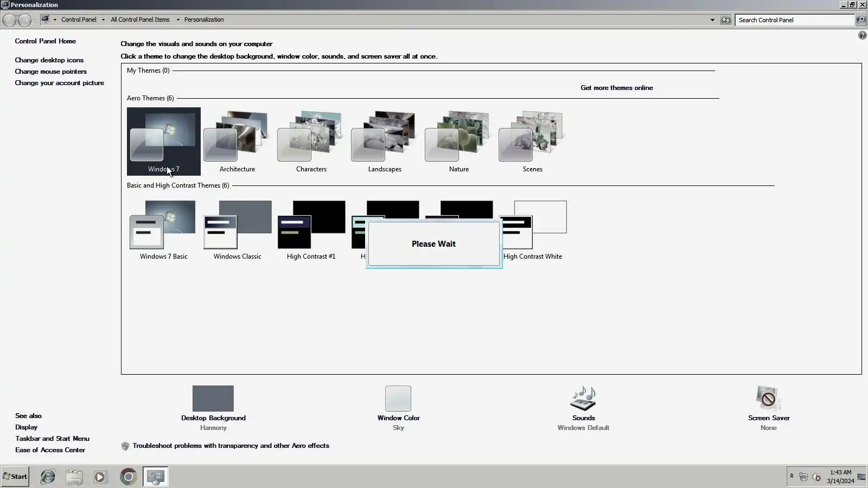Image resolution: width=868 pixels, height=488 pixels.
Task: Expand the address bar history dropdown
Action: pyautogui.click(x=712, y=20)
